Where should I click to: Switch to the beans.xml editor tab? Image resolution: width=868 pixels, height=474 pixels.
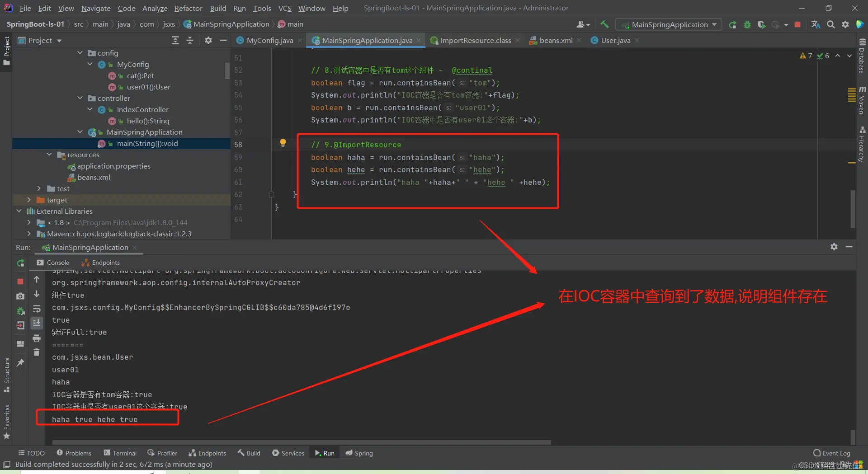[556, 40]
